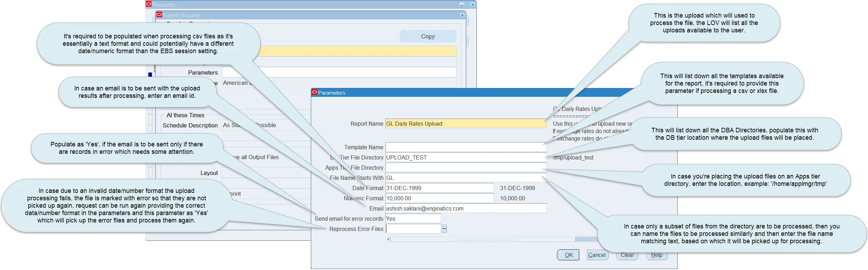Click the Oracle icon in Submit Request title bar

159,15
